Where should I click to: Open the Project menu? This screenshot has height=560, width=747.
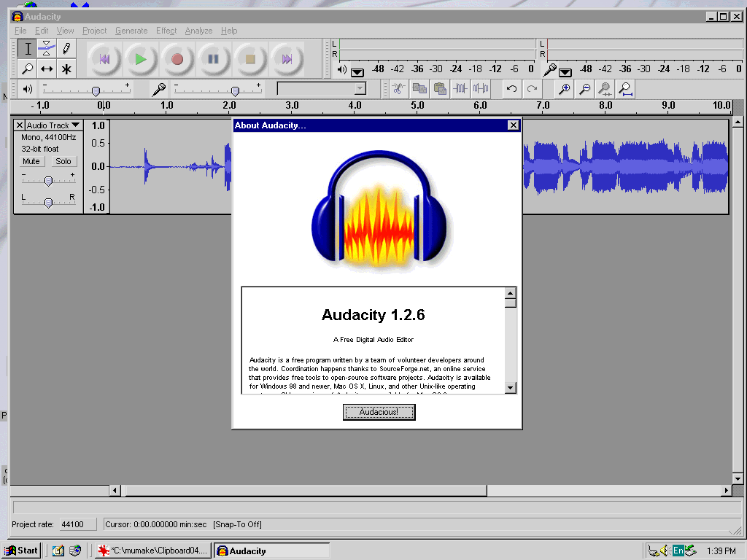click(x=94, y=31)
